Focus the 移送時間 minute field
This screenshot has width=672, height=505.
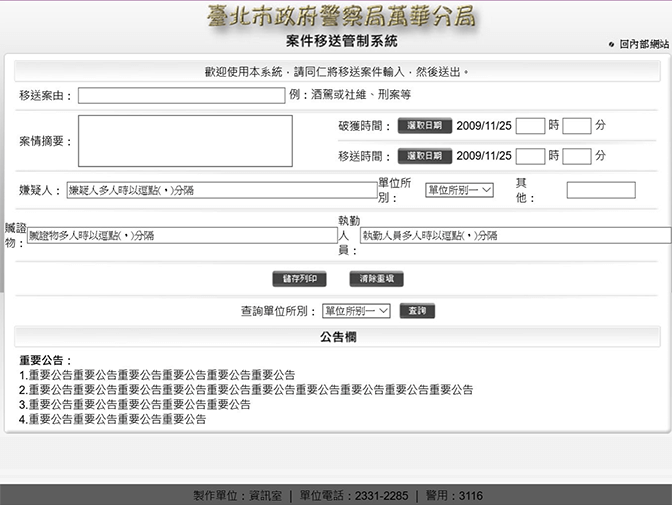point(577,156)
